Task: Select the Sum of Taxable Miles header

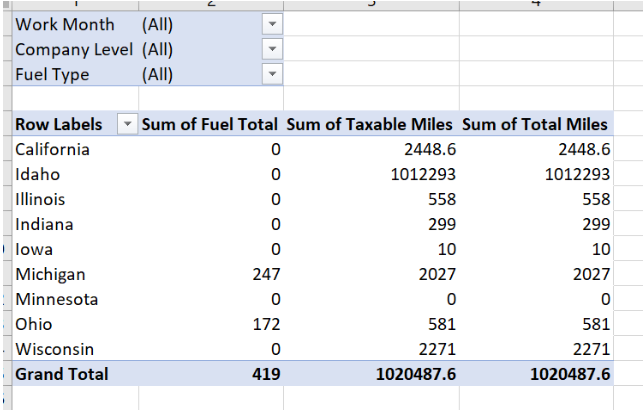Action: coord(369,124)
